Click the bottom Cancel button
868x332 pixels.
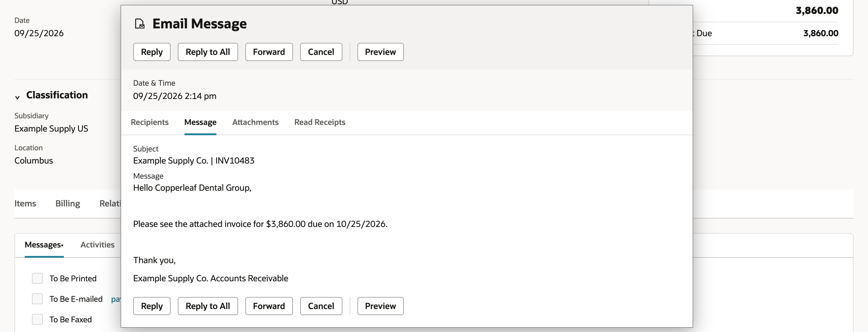(321, 306)
